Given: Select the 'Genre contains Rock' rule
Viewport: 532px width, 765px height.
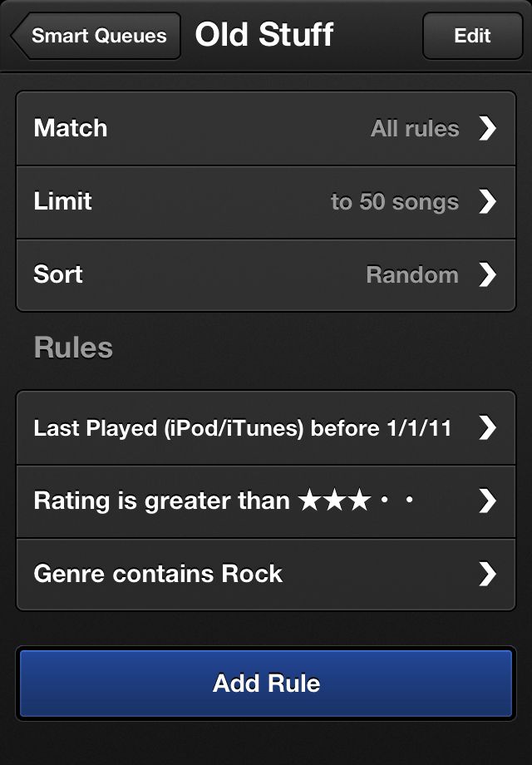Looking at the screenshot, I should pos(158,574).
